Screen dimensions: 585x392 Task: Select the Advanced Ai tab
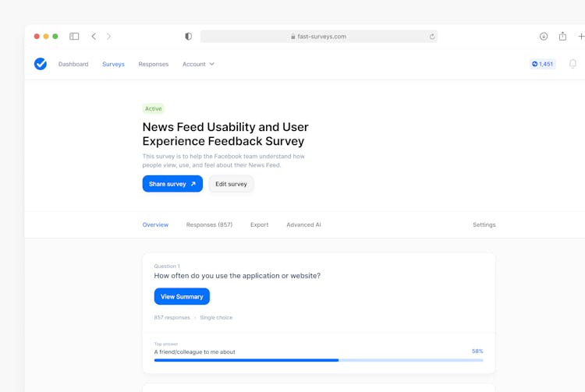point(303,224)
